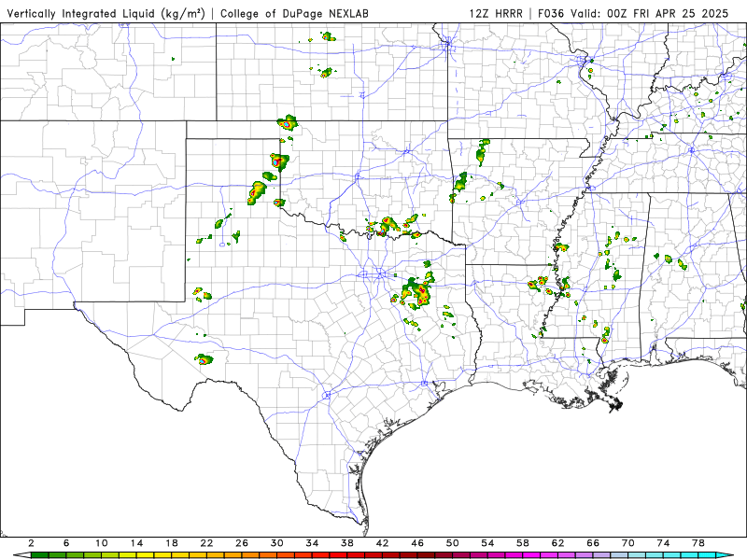The height and width of the screenshot is (560, 747).
Task: Click legend value '30' on the color scale
Action: (277, 543)
